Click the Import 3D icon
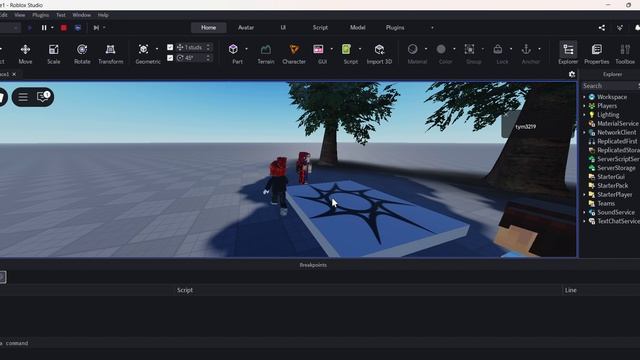640x360 pixels. point(379,50)
